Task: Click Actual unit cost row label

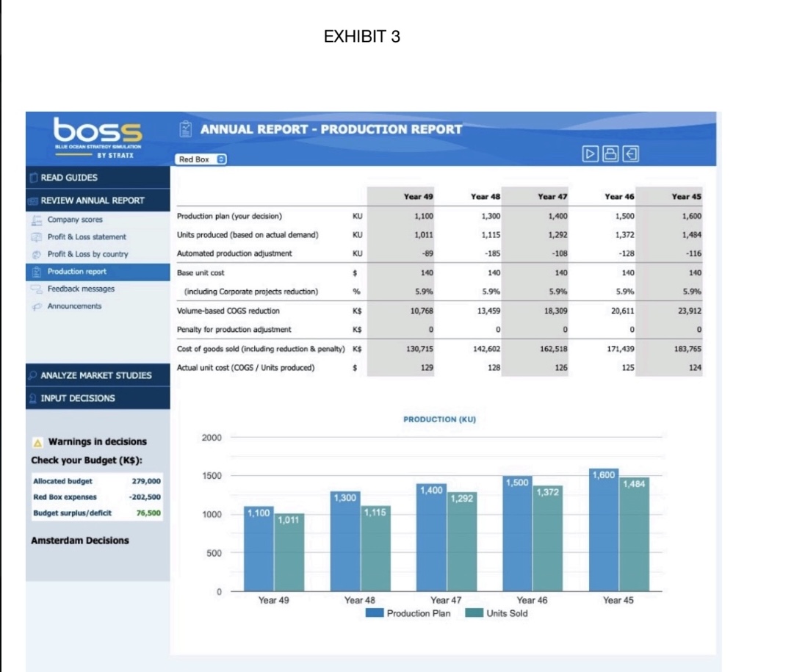Action: pyautogui.click(x=245, y=368)
